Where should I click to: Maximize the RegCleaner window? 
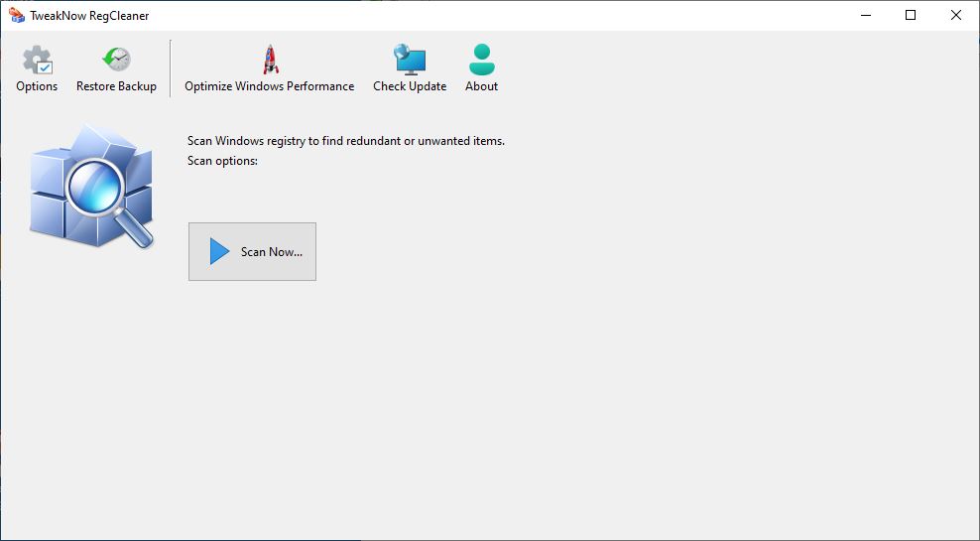[911, 16]
